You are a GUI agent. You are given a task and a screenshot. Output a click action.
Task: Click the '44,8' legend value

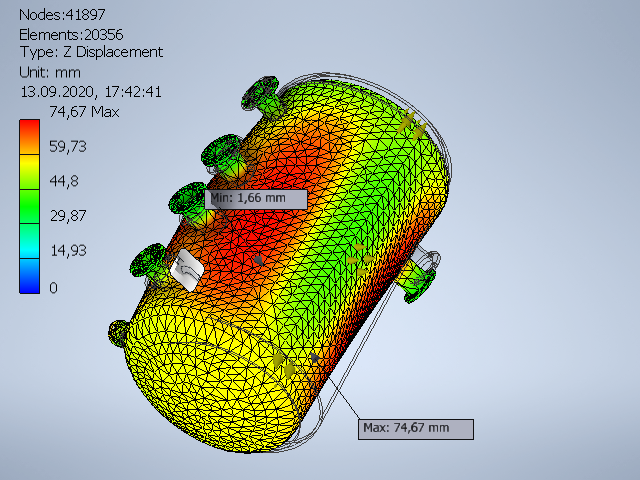64,181
